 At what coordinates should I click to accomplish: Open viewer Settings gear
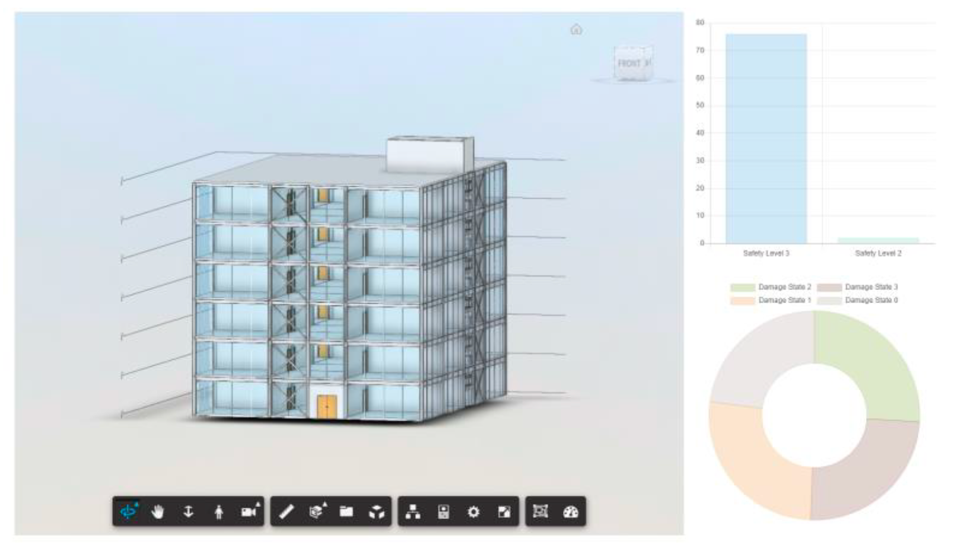(473, 511)
